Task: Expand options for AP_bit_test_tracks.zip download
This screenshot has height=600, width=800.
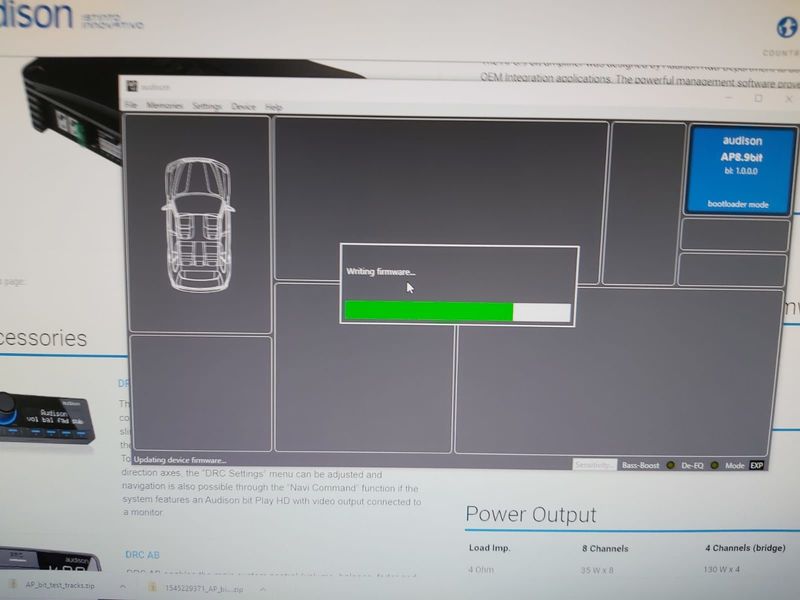Action: pos(122,586)
